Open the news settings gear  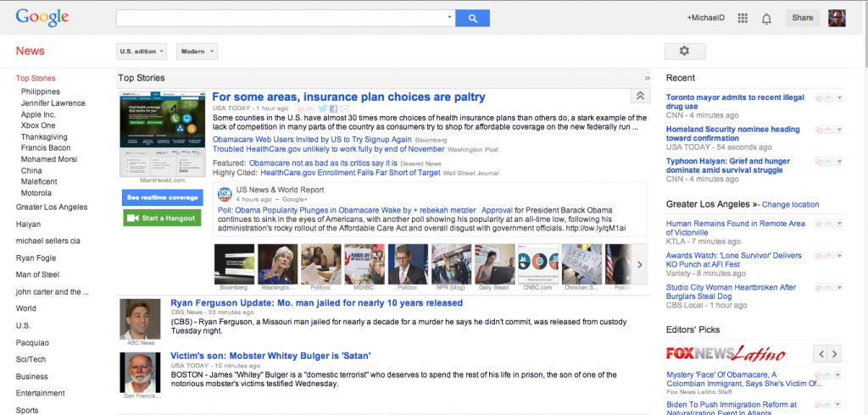click(x=684, y=52)
